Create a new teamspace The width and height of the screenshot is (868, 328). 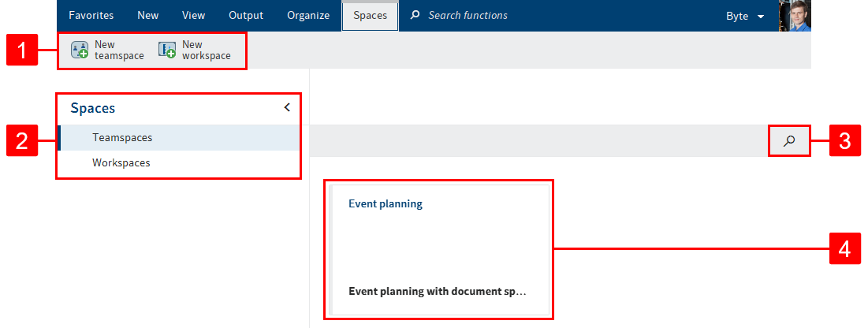108,50
